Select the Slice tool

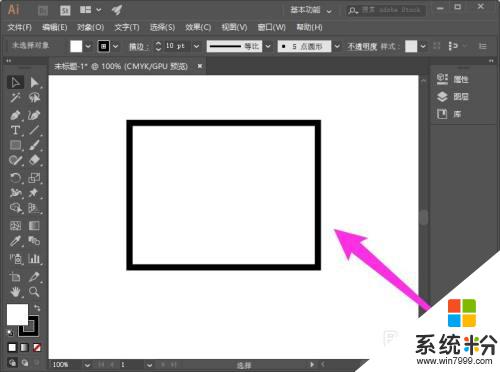[34, 277]
